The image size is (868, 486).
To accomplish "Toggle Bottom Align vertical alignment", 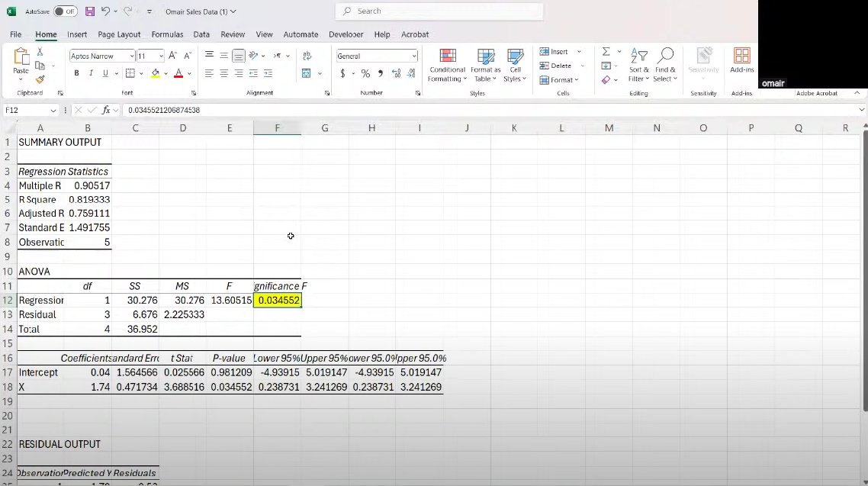I will click(239, 56).
